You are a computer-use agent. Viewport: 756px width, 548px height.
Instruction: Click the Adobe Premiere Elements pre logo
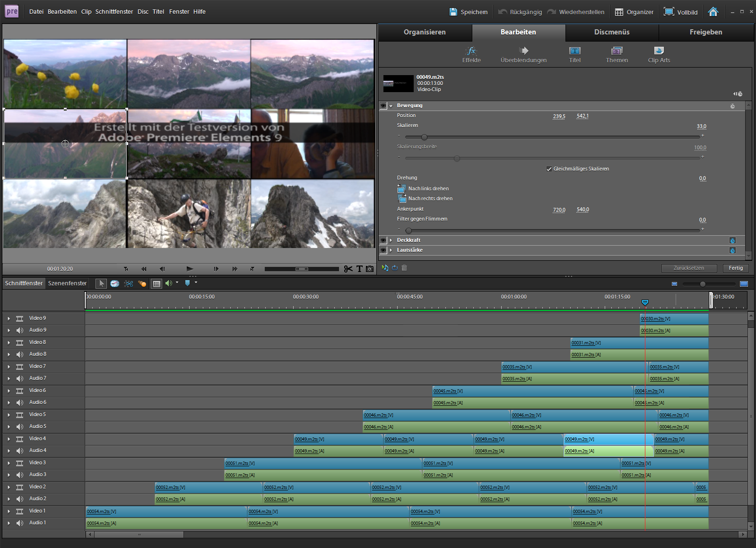[x=12, y=11]
